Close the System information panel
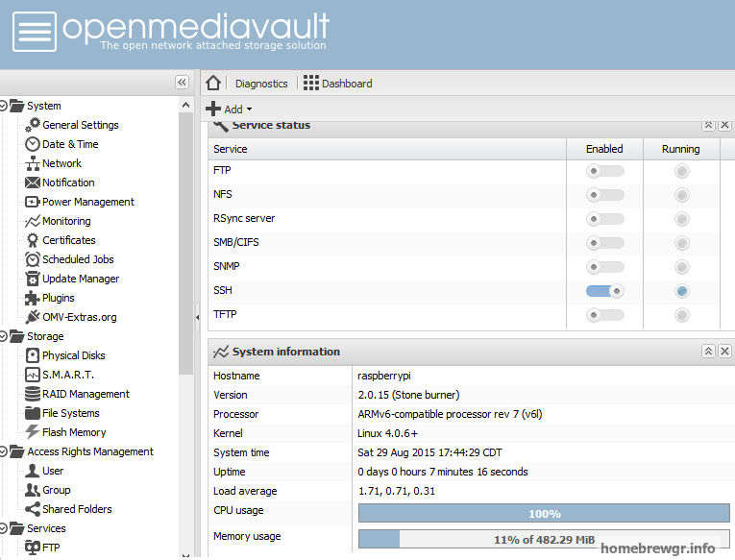Image resolution: width=735 pixels, height=560 pixels. pos(724,351)
